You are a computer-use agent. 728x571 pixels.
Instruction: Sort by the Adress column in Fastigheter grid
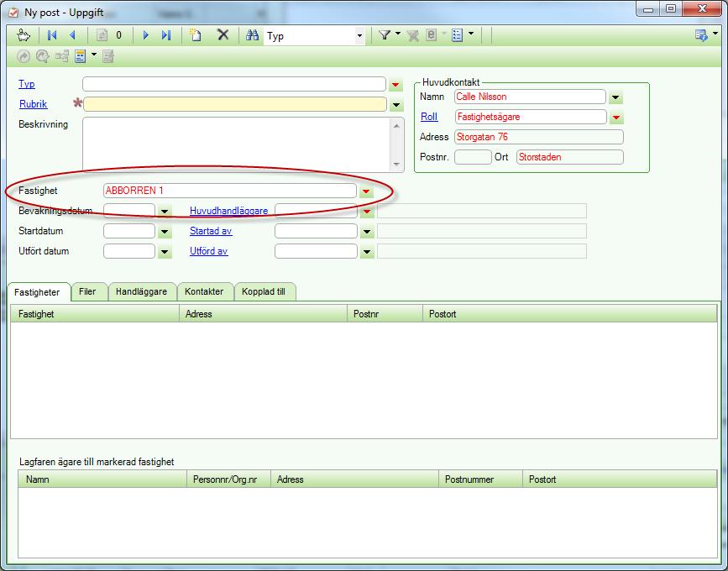pyautogui.click(x=263, y=314)
